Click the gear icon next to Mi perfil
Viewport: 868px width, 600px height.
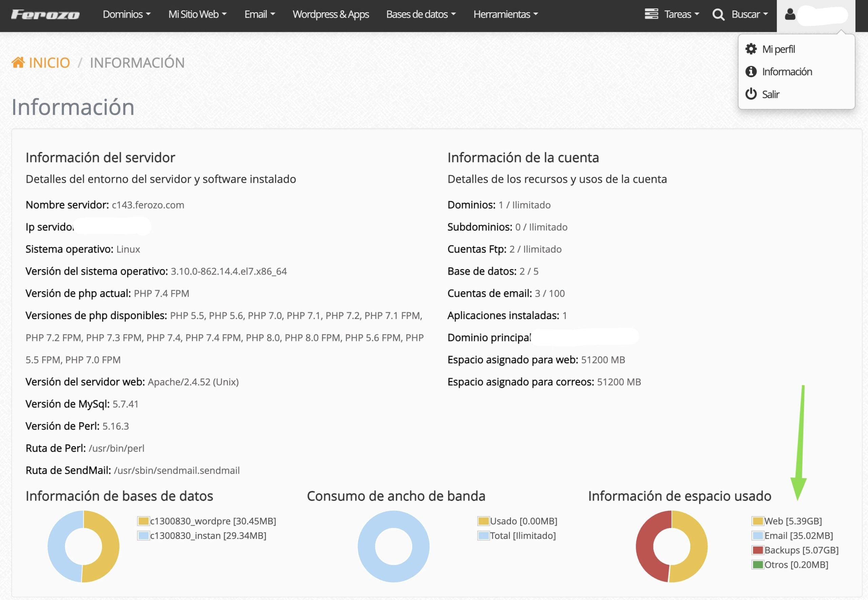751,48
